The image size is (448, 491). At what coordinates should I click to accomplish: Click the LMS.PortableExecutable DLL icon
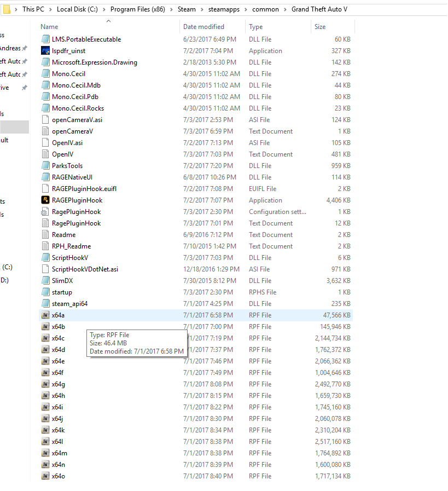click(45, 39)
